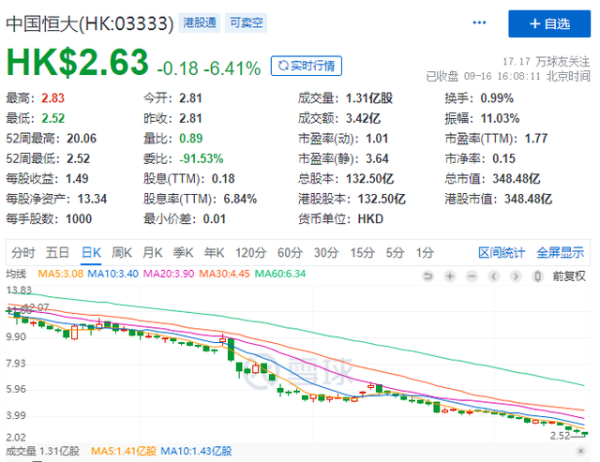Open the three-dot more options menu
Viewport: 600px width, 462px height.
[479, 23]
